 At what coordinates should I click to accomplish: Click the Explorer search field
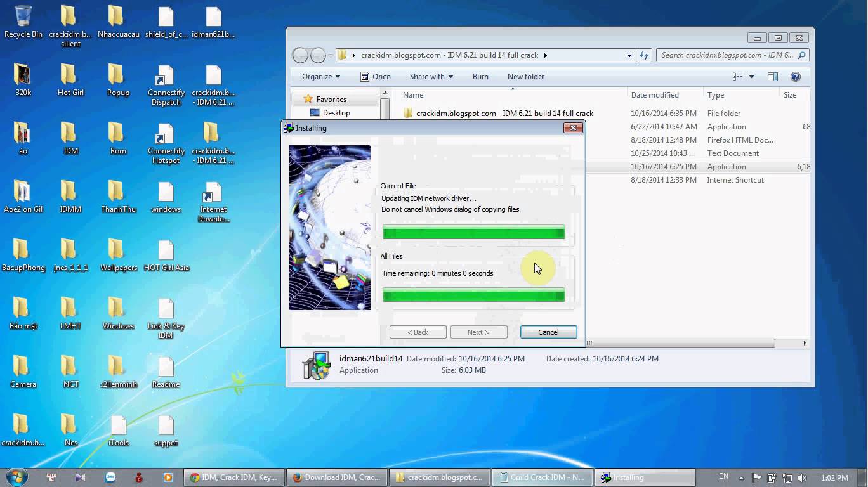click(x=732, y=55)
